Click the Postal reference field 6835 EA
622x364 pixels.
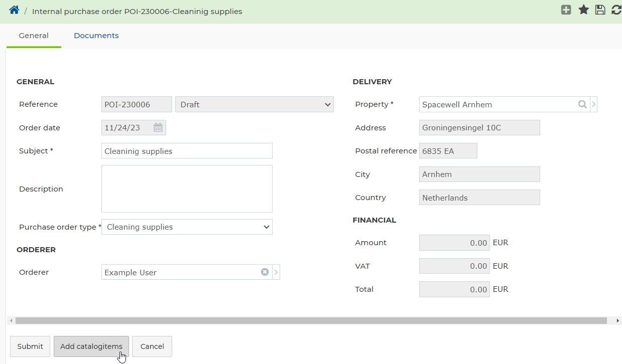click(x=448, y=151)
